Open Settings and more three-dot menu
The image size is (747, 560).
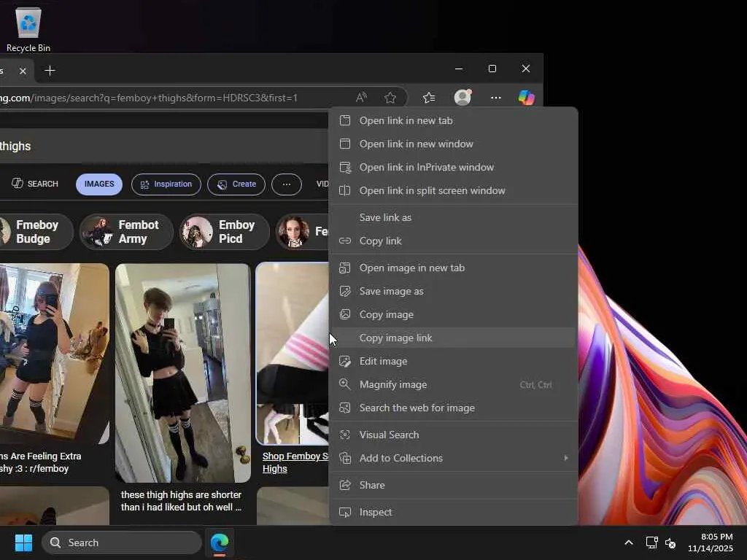click(x=495, y=98)
